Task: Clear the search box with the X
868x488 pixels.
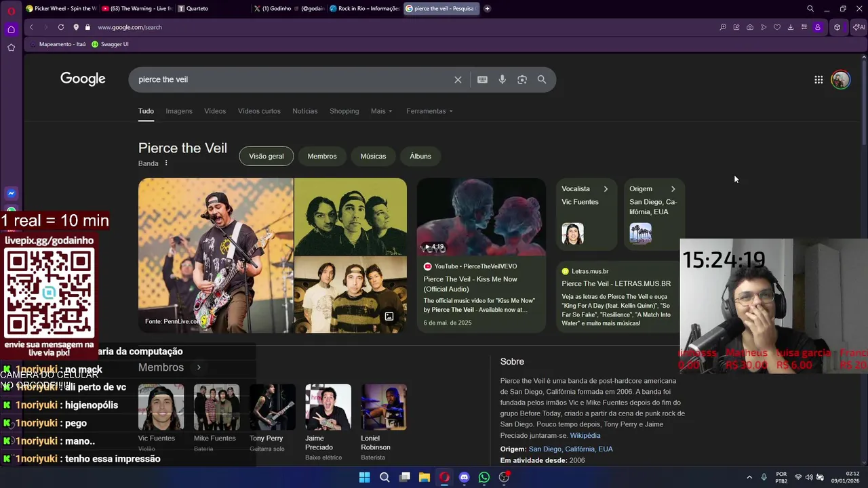Action: (x=458, y=79)
